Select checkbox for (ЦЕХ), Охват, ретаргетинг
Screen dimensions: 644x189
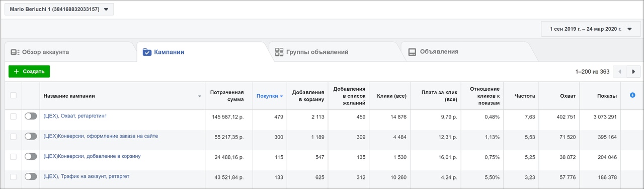click(x=14, y=116)
